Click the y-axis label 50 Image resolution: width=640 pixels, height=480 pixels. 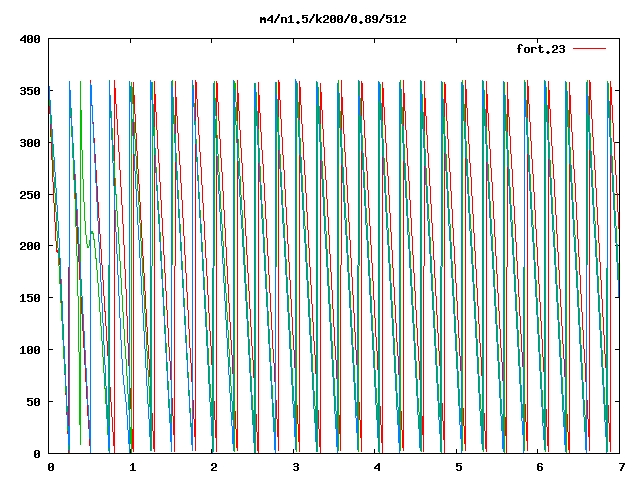tap(34, 402)
